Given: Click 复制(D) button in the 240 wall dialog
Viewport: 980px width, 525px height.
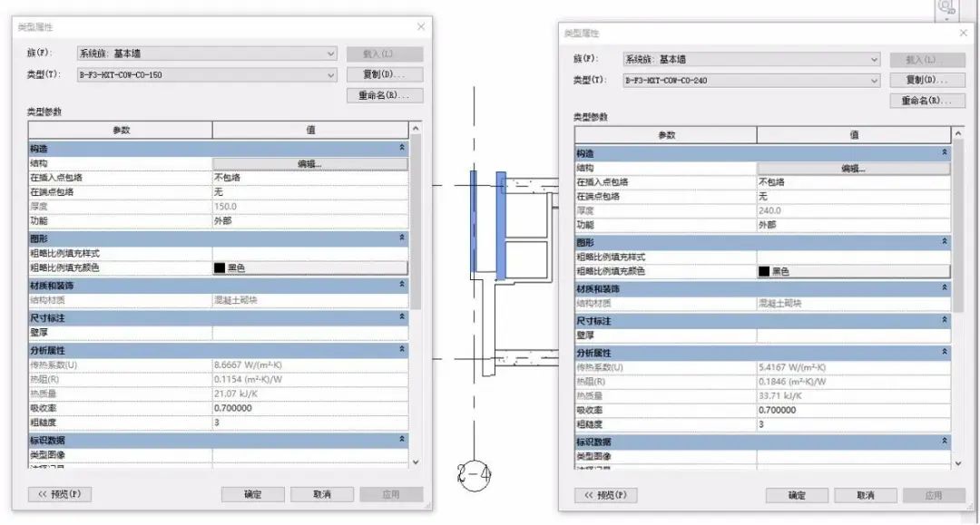Looking at the screenshot, I should pyautogui.click(x=926, y=80).
